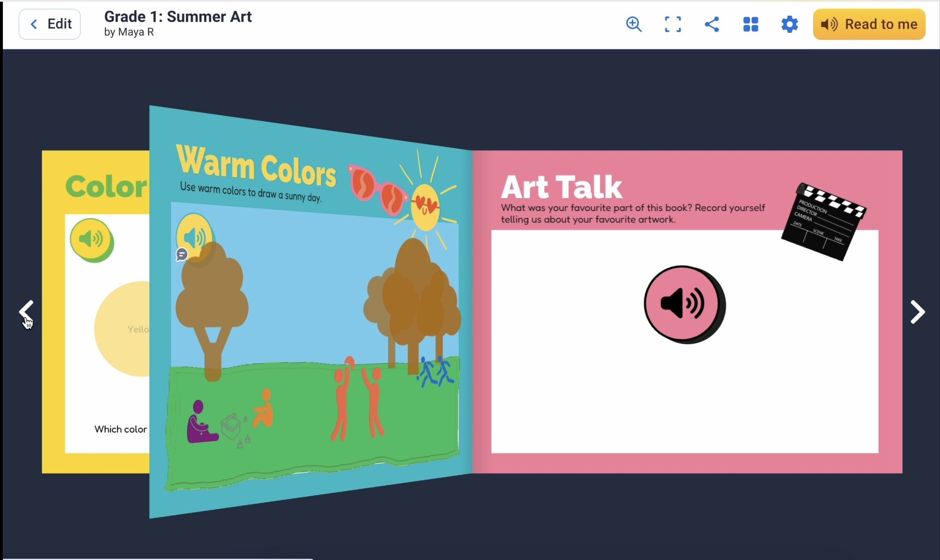Click the author name 'by Maya R'
The width and height of the screenshot is (940, 560).
pos(129,32)
